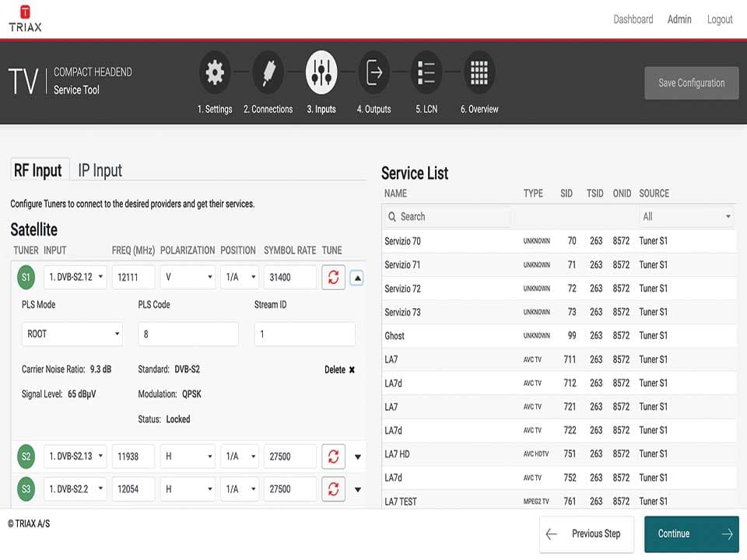The image size is (747, 560).
Task: Collapse the S1 tuner details
Action: point(357,278)
